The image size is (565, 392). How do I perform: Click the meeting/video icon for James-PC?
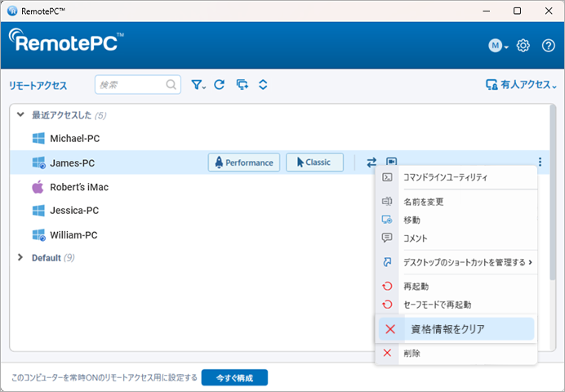coord(392,161)
